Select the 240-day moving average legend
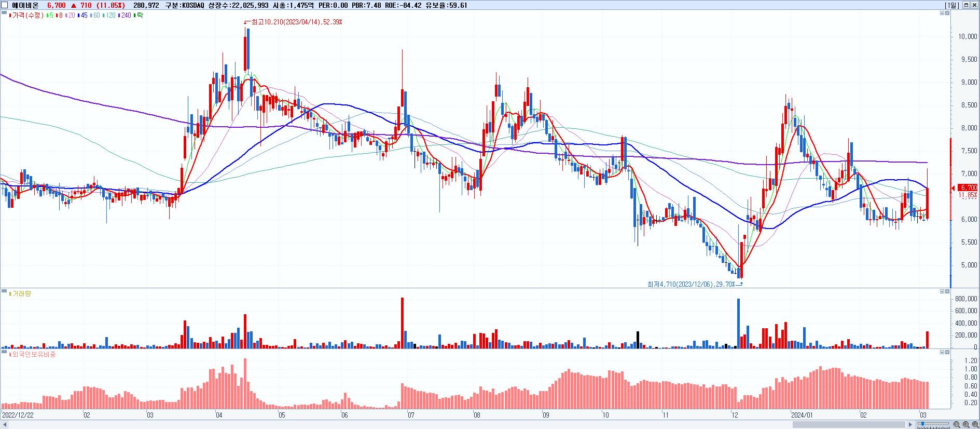The width and height of the screenshot is (980, 429). 125,15
